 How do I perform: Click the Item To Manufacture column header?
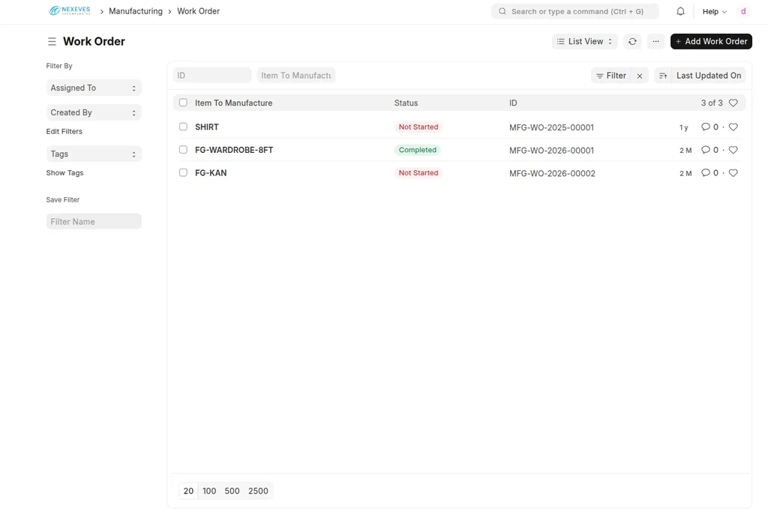(x=234, y=103)
